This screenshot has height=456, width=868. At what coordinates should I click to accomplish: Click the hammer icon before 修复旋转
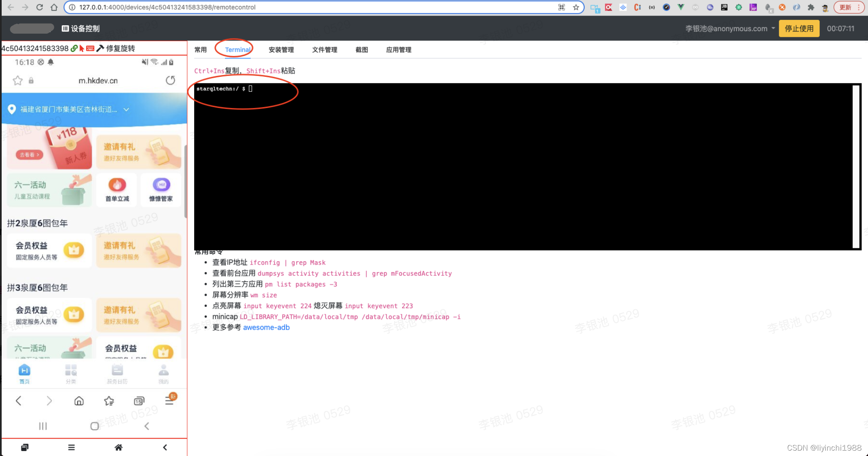[100, 49]
